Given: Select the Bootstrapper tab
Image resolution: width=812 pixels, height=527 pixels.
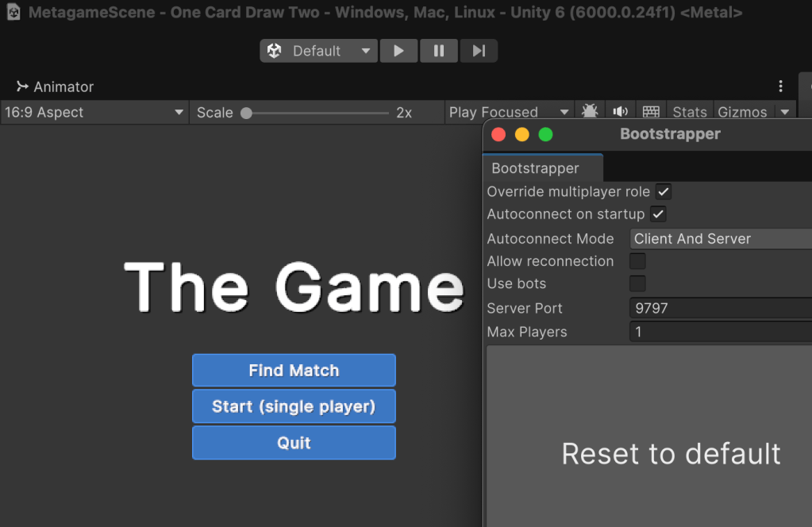Looking at the screenshot, I should tap(535, 168).
